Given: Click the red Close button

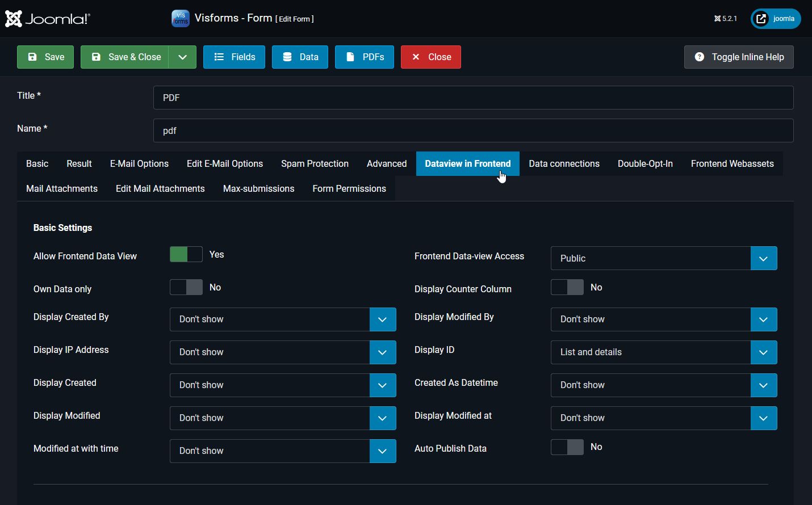Looking at the screenshot, I should [x=430, y=57].
